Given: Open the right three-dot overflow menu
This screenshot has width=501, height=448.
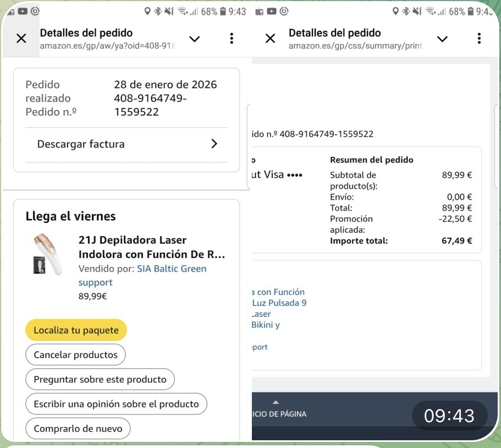Looking at the screenshot, I should pyautogui.click(x=479, y=39).
